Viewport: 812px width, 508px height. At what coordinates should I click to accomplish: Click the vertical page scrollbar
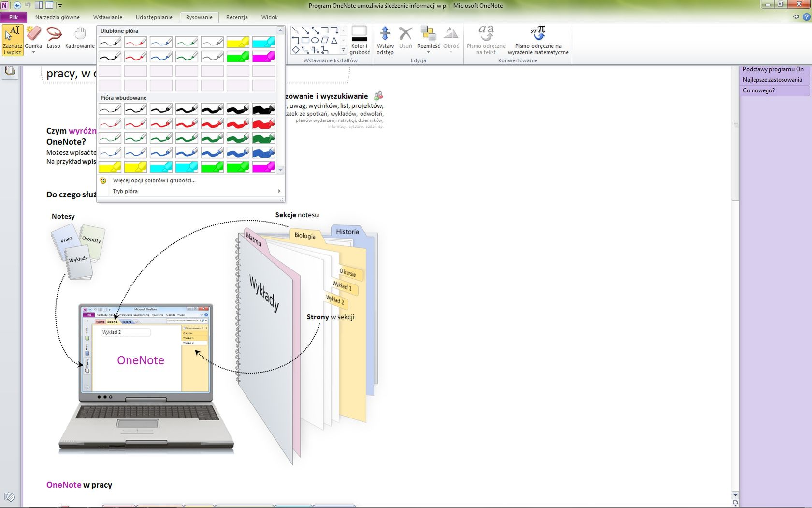coord(735,133)
